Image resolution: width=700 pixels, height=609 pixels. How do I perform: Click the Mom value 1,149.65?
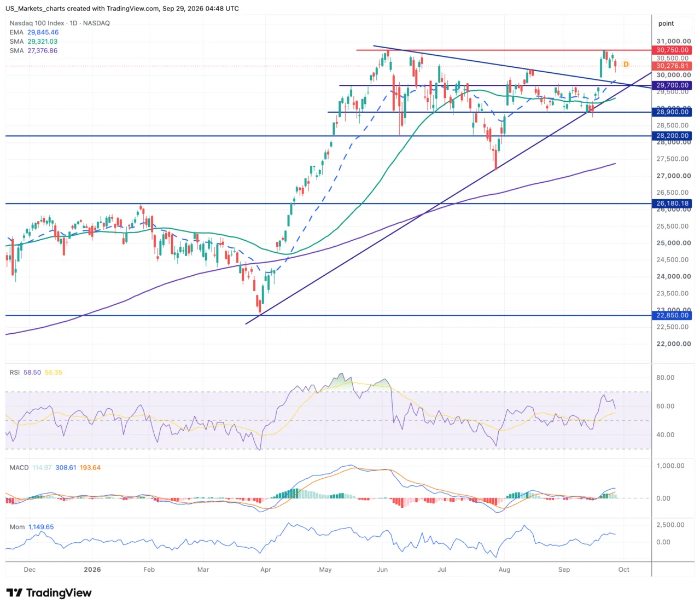[x=41, y=527]
